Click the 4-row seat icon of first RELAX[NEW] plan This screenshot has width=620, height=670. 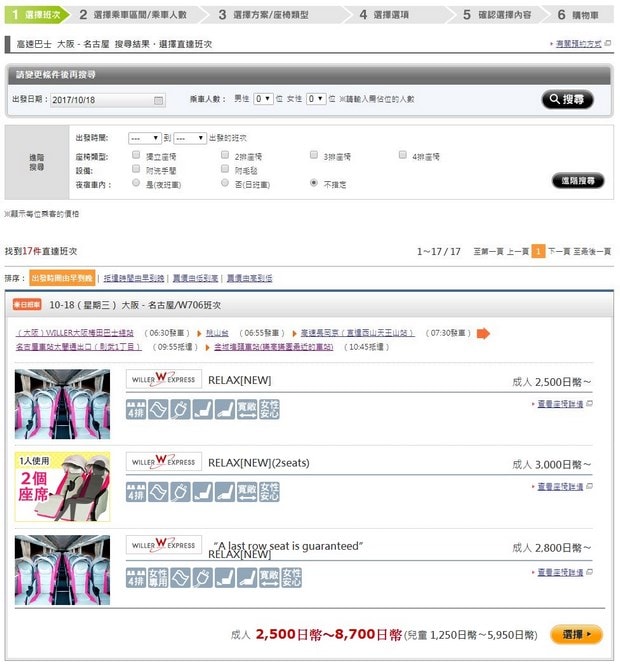(x=136, y=409)
